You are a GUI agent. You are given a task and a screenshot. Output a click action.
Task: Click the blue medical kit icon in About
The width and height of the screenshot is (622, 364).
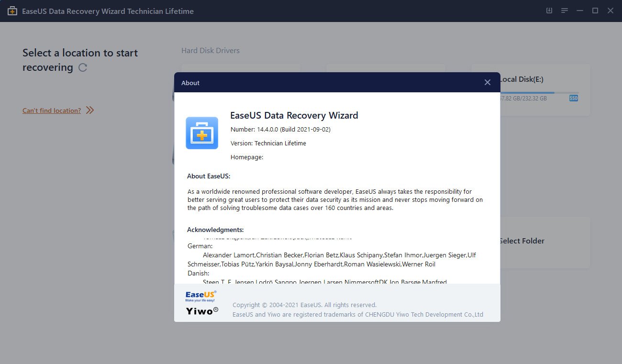click(202, 133)
